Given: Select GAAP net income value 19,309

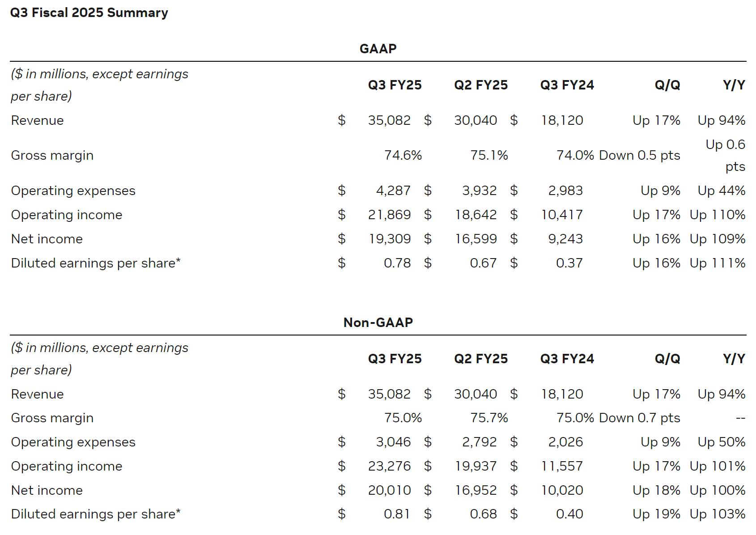Looking at the screenshot, I should pos(389,239).
